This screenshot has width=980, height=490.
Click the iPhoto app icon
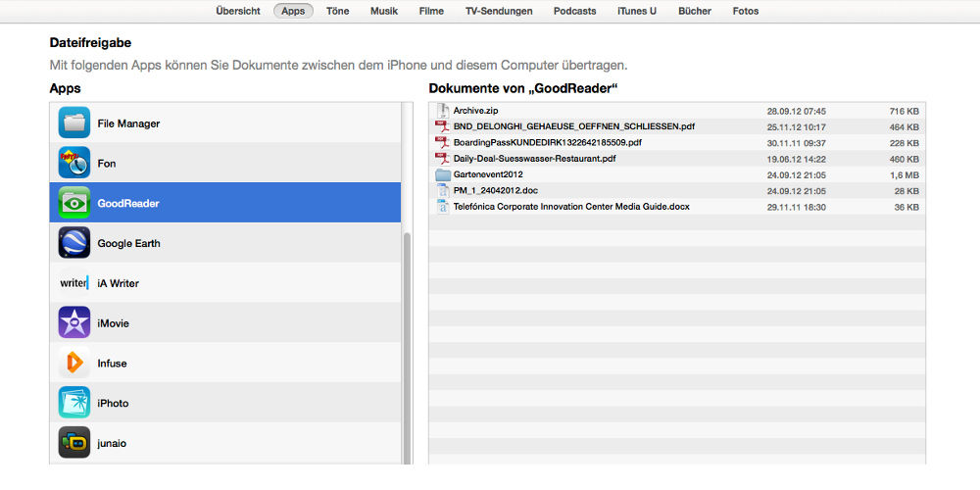coord(74,403)
